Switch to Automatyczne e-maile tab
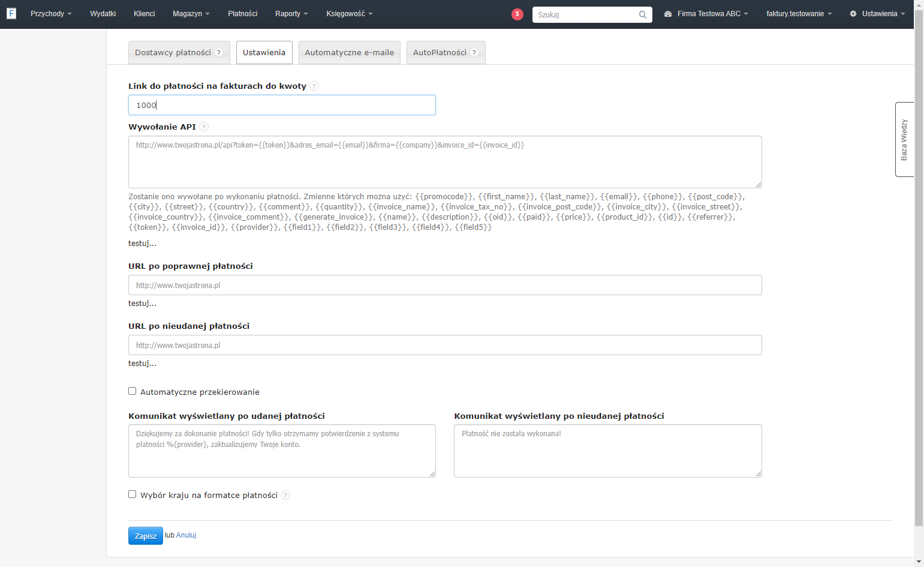Viewport: 924px width, 567px height. click(350, 53)
